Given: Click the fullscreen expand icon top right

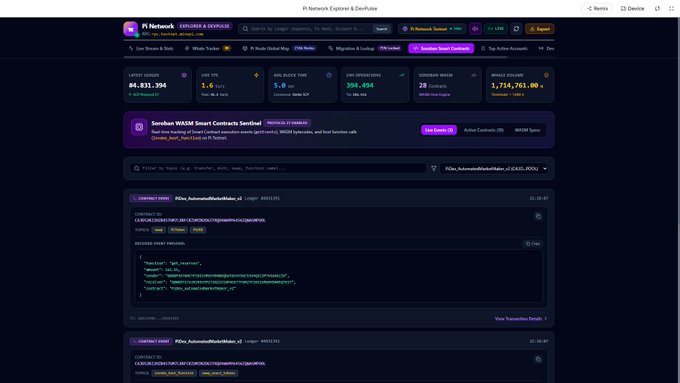Looking at the screenshot, I should pyautogui.click(x=671, y=8).
